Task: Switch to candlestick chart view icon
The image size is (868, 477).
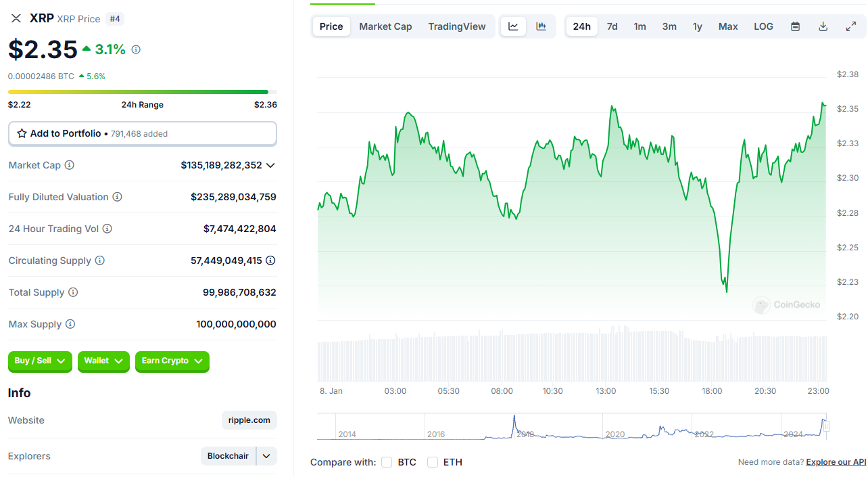Action: pyautogui.click(x=541, y=26)
